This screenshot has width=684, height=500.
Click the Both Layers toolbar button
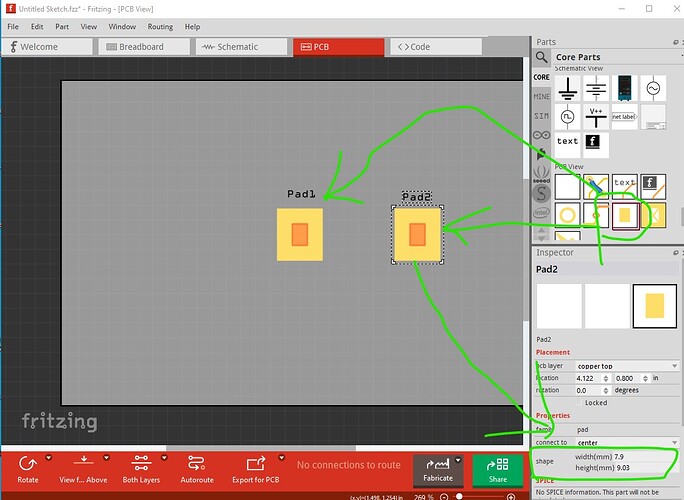[x=141, y=469]
